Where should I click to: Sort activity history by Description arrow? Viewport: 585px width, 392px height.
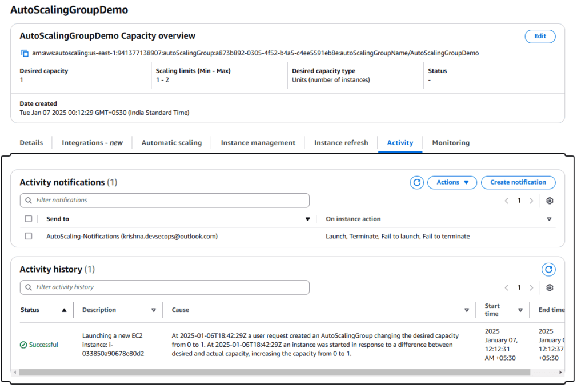pyautogui.click(x=153, y=310)
